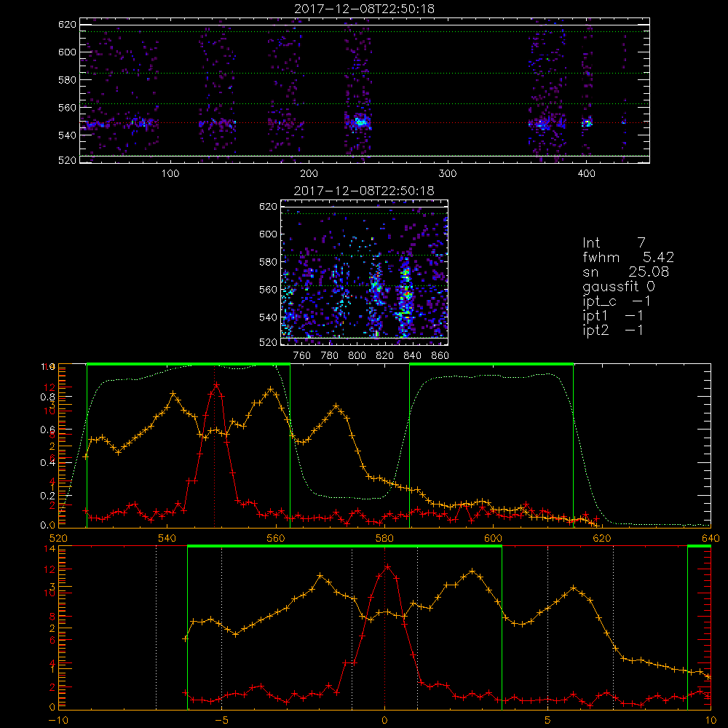Click the timestamp title above the middle image
The width and height of the screenshot is (728, 728).
coord(365,191)
